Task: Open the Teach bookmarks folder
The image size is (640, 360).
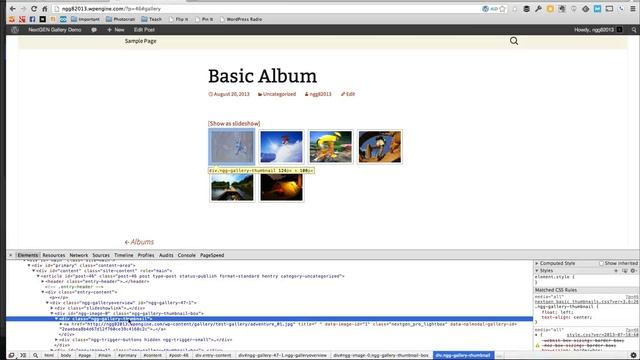Action: pos(151,19)
